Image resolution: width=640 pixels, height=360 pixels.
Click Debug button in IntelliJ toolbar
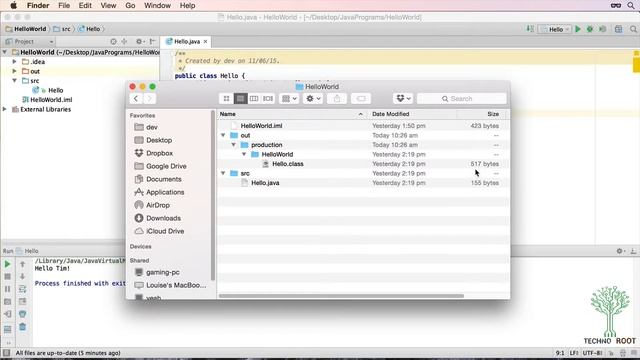tap(590, 29)
